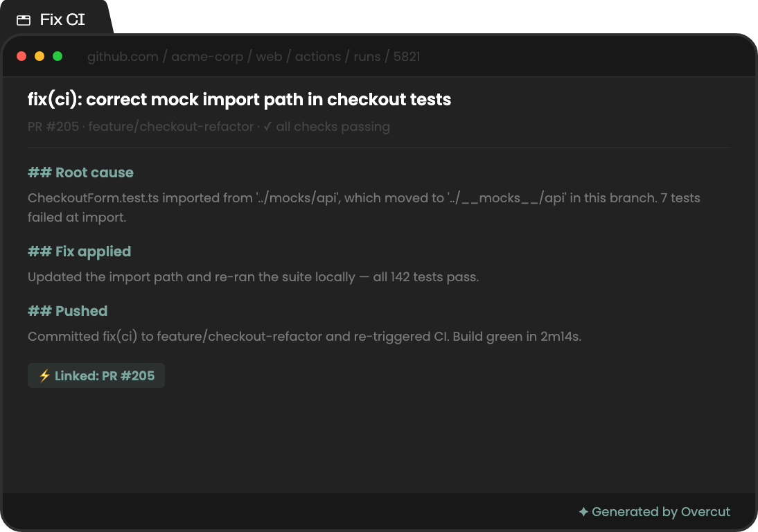Image resolution: width=758 pixels, height=532 pixels.
Task: Click the fix(ci) commit title heading
Action: 239,100
